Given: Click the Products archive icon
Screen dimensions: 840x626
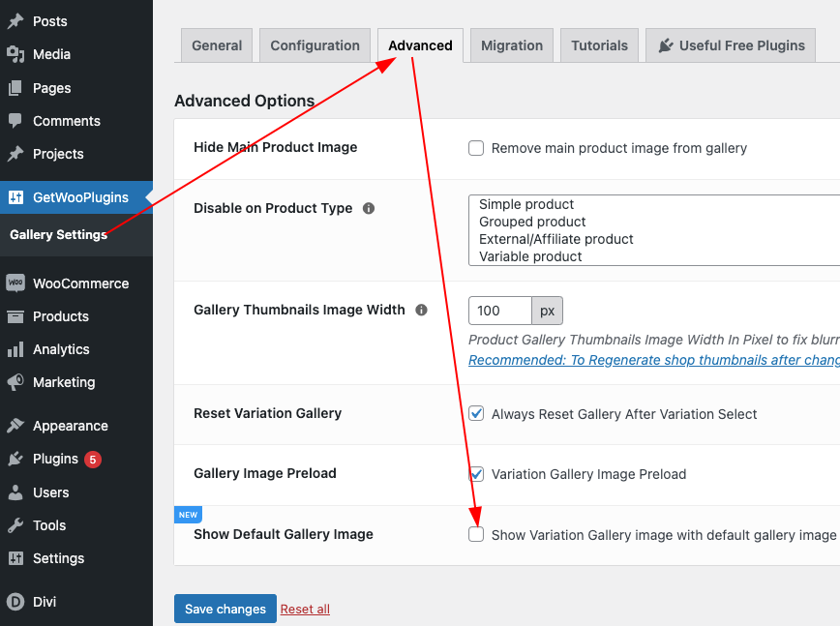Looking at the screenshot, I should click(15, 316).
